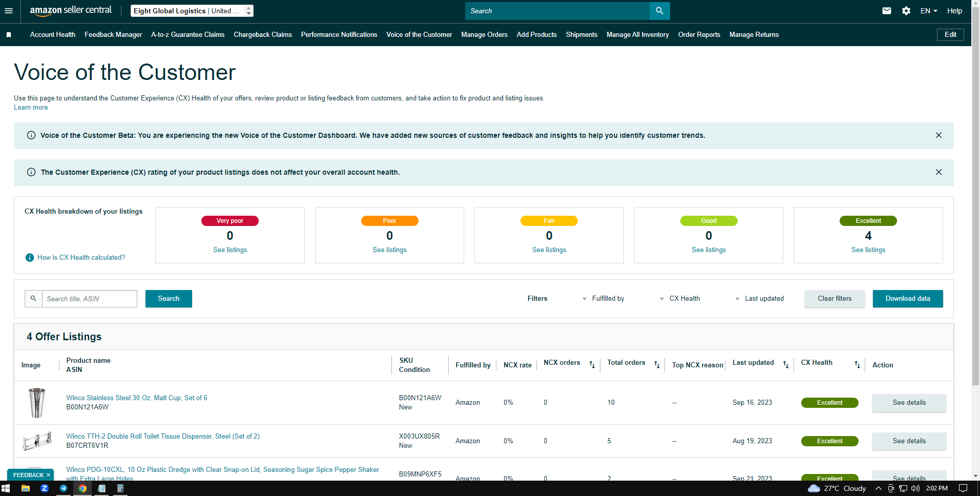The width and height of the screenshot is (980, 496).
Task: Open the Windows notification center
Action: click(x=963, y=488)
